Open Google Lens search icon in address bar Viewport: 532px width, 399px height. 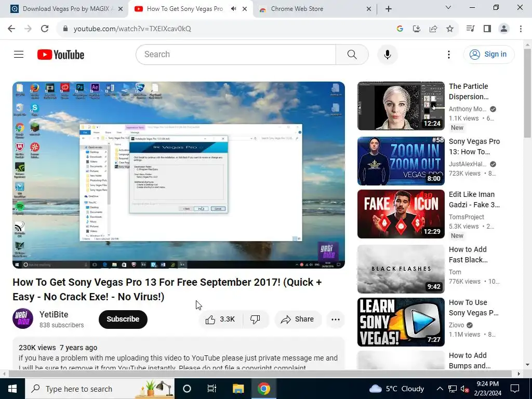(400, 29)
